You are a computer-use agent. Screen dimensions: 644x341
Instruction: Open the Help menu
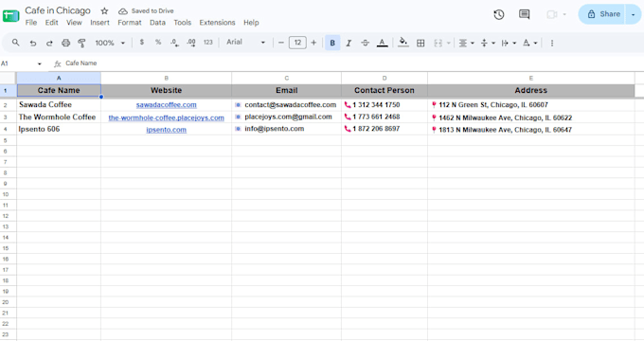(251, 23)
